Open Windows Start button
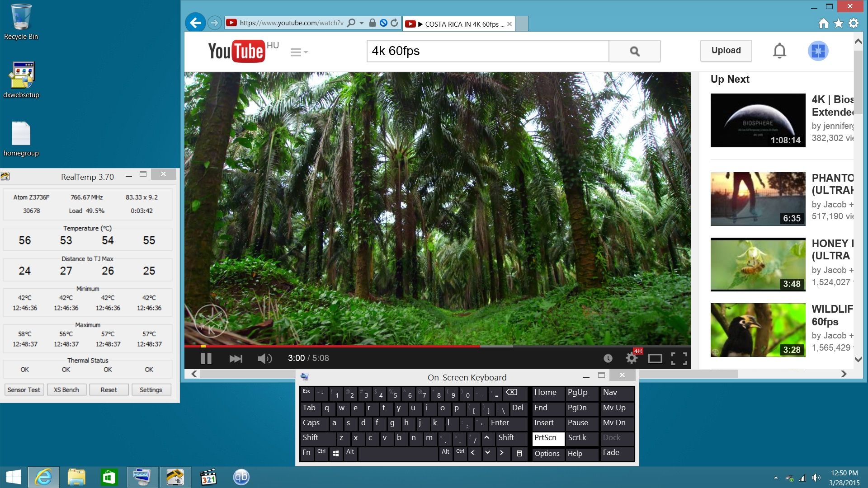This screenshot has width=868, height=488. 14,477
